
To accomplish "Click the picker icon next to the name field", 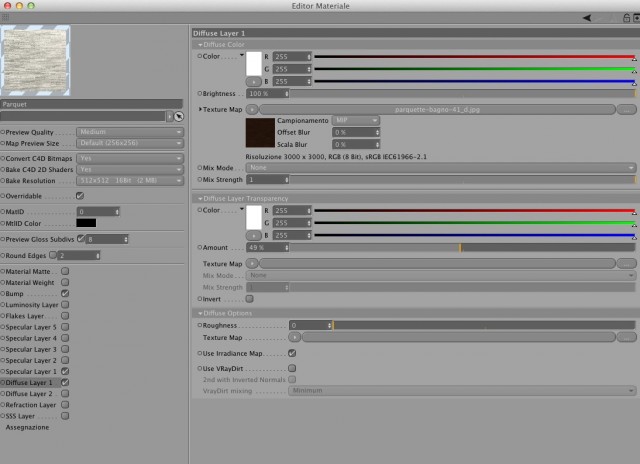I will pos(179,117).
